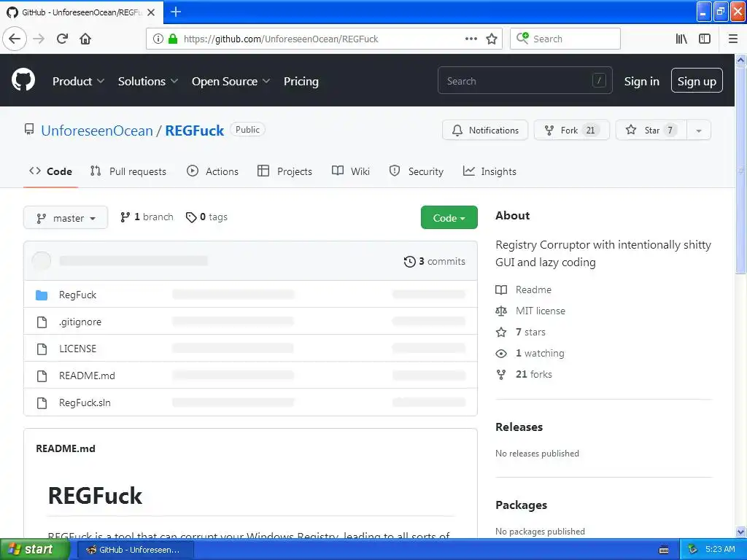
Task: Close the GitHub browser tab
Action: pyautogui.click(x=151, y=12)
